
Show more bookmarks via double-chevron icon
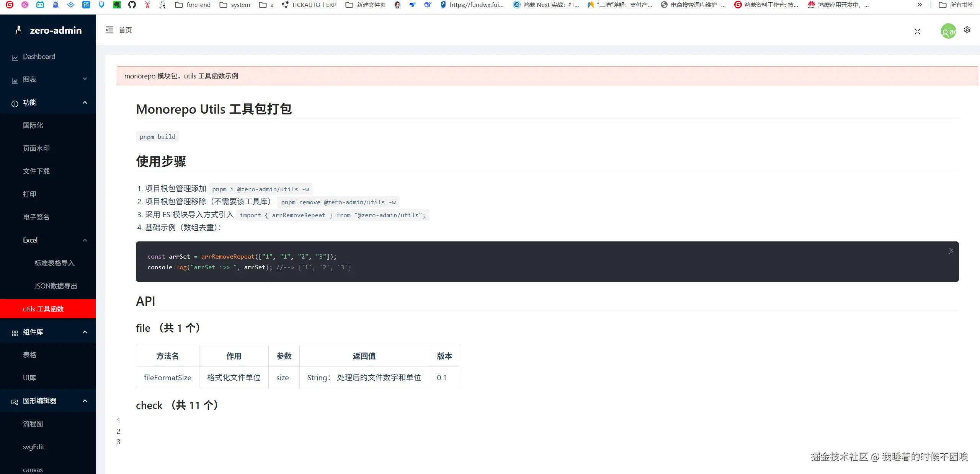[920, 5]
